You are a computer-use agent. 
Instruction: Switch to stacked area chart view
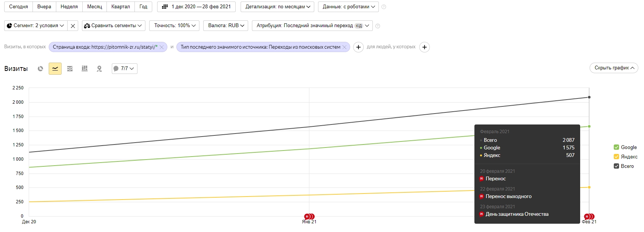pos(70,69)
